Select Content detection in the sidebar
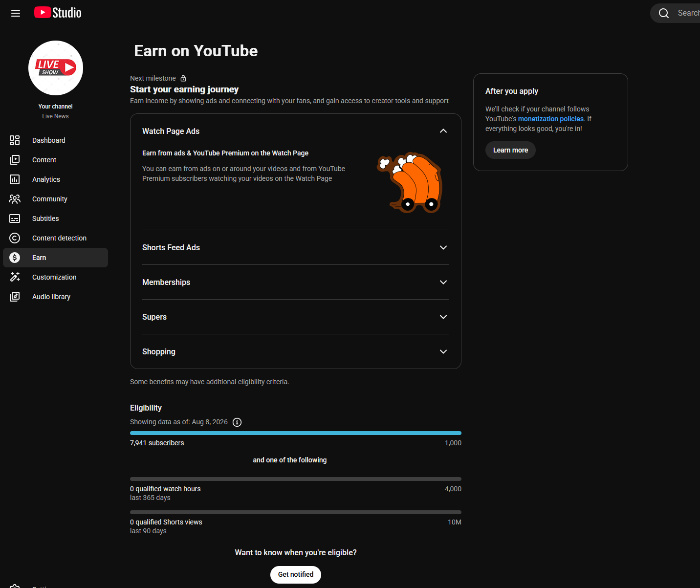The height and width of the screenshot is (588, 700). [56, 238]
